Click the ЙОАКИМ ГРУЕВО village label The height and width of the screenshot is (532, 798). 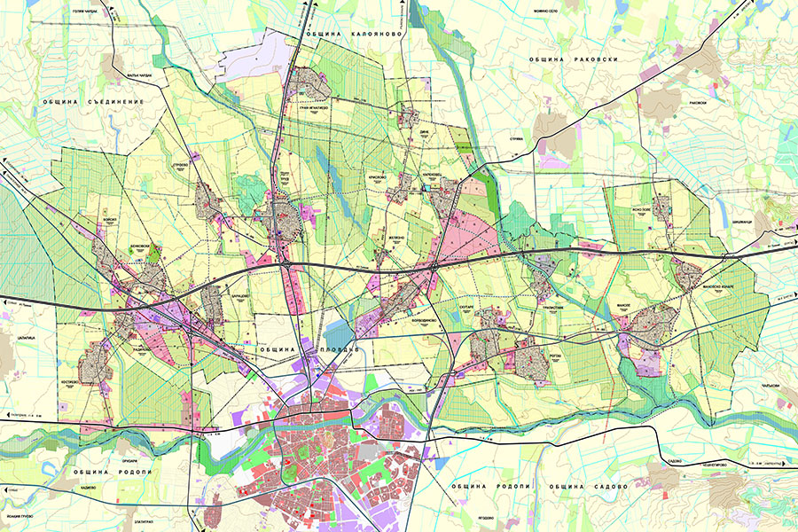(x=18, y=515)
